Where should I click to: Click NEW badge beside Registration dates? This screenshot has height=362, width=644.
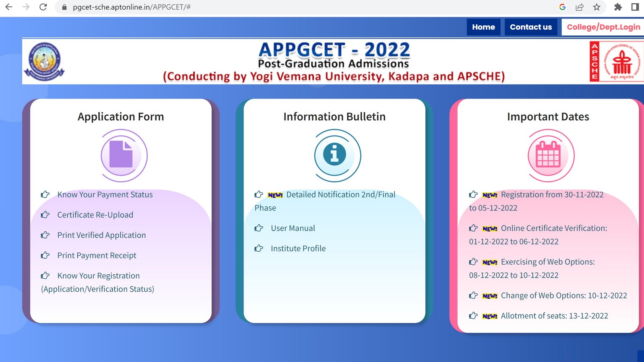coord(490,195)
